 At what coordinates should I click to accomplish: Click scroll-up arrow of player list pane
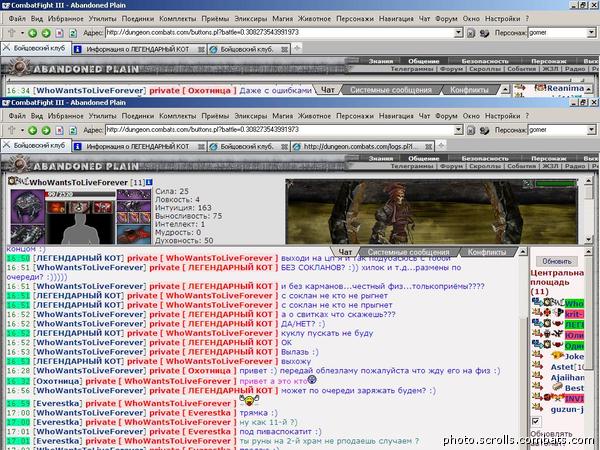click(589, 251)
